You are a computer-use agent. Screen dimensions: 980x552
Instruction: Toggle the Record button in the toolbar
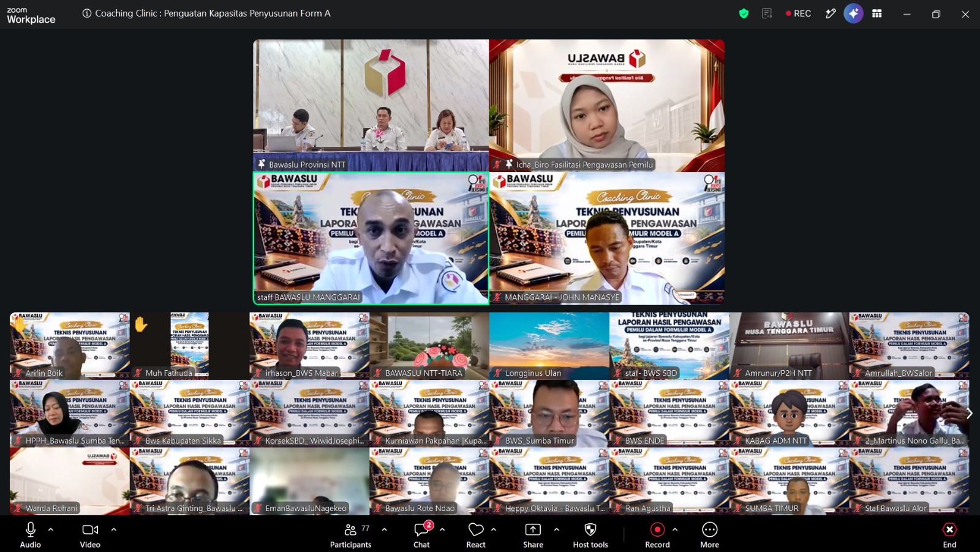657,535
